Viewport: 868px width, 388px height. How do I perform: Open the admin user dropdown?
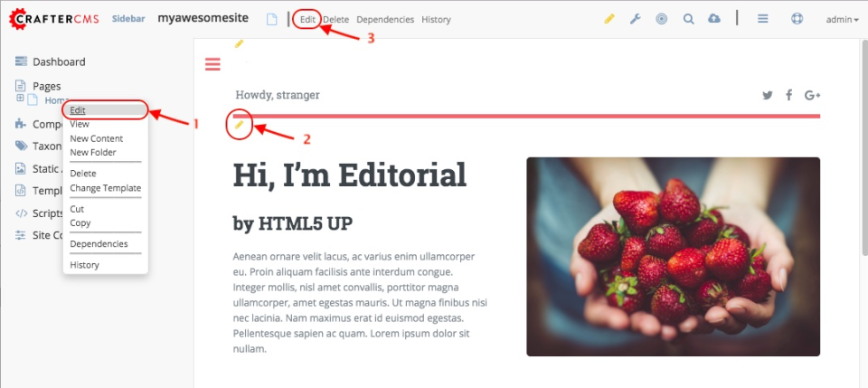pyautogui.click(x=843, y=19)
